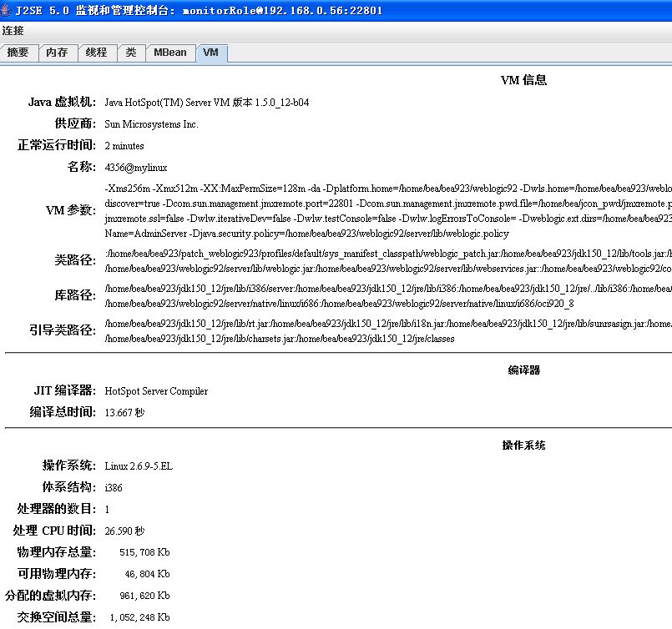
Task: Click the "Java 虚拟机:" label
Action: [62, 102]
